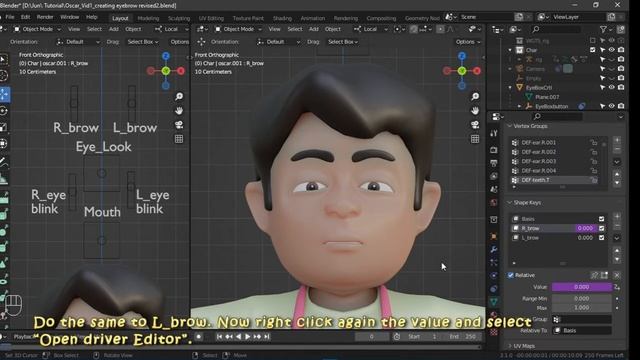Open Select Box drag dropdown in right viewport
Image resolution: width=640 pixels, height=360 pixels.
pyautogui.click(x=343, y=42)
